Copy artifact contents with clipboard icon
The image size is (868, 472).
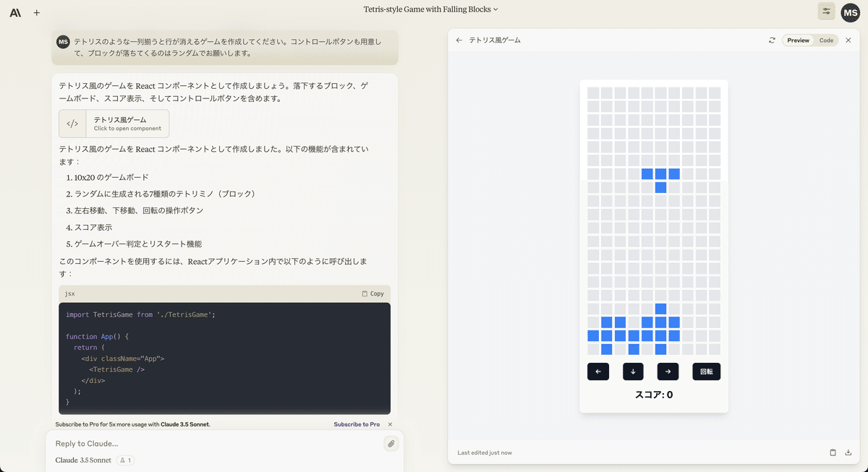833,452
